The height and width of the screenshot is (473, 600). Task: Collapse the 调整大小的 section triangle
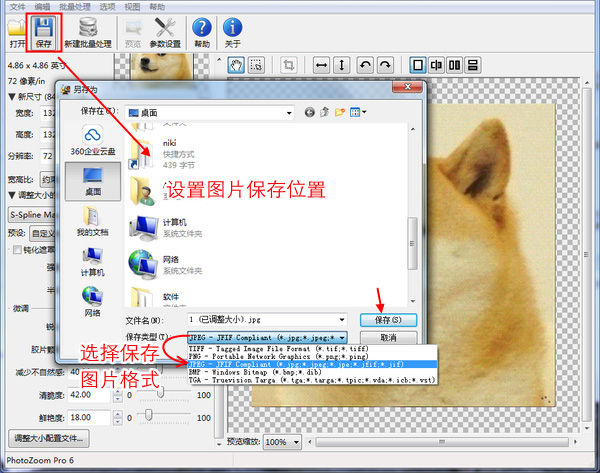[x=12, y=196]
